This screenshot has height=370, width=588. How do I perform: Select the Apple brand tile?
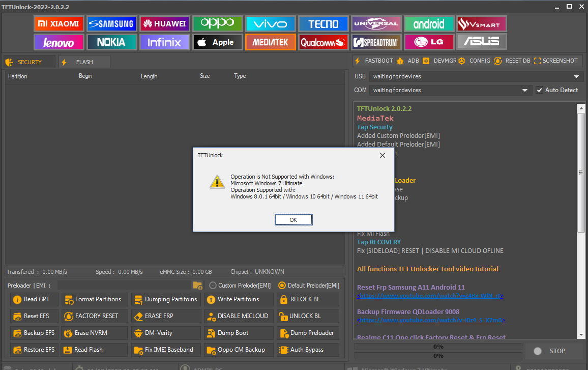point(218,42)
